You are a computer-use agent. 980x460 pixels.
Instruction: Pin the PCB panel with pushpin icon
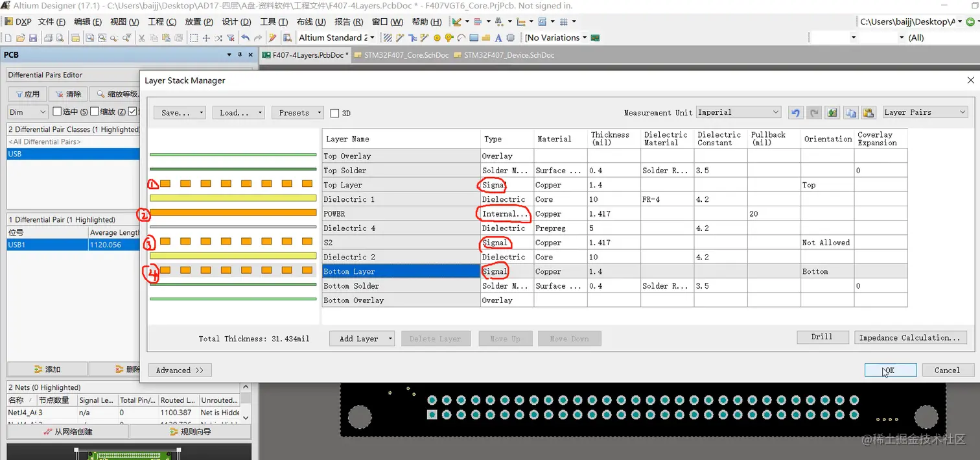(240, 55)
